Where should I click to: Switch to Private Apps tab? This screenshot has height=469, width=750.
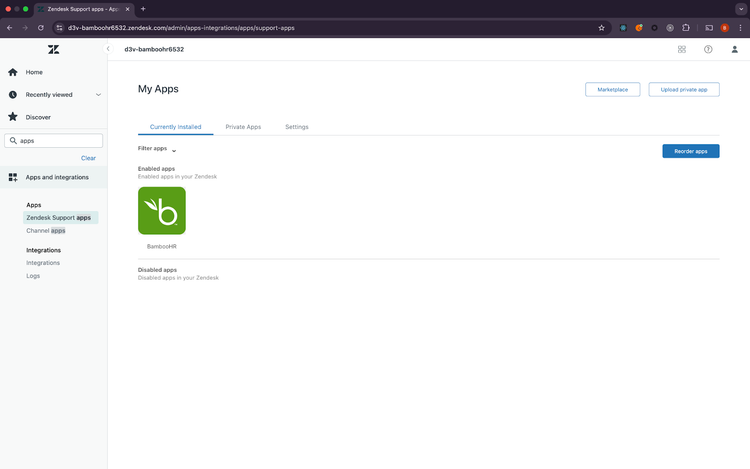pos(243,127)
